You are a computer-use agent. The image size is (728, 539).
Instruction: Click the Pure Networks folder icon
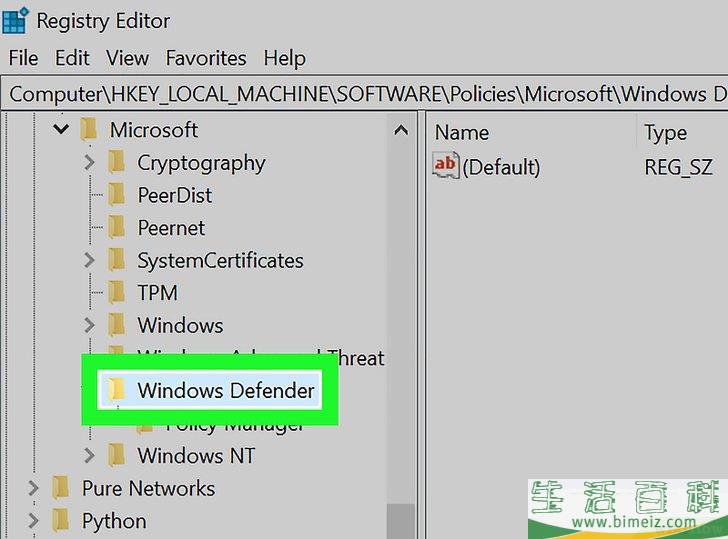pyautogui.click(x=61, y=488)
